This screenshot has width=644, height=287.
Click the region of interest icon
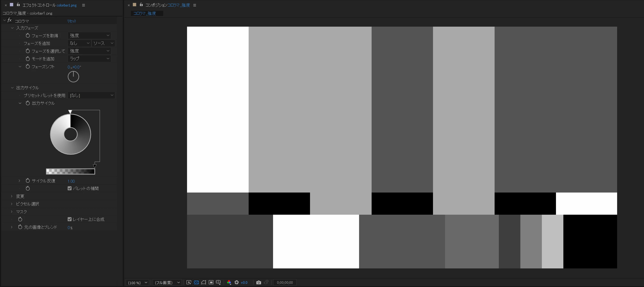coord(211,283)
